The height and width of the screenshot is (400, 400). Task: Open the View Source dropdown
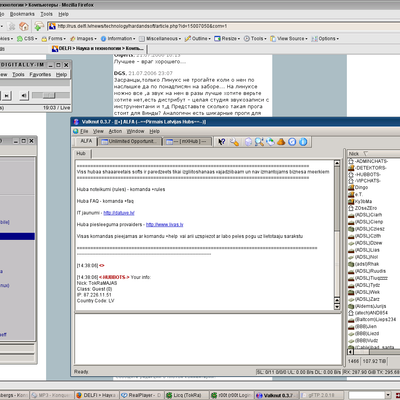tap(289, 39)
